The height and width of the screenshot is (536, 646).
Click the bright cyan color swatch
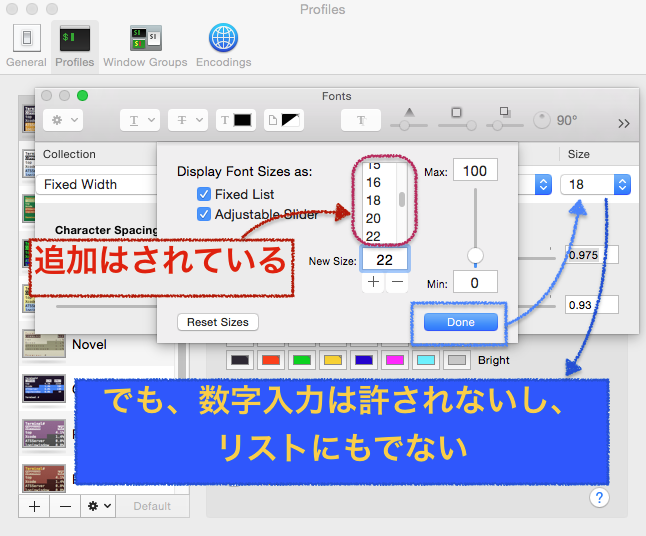[x=426, y=360]
